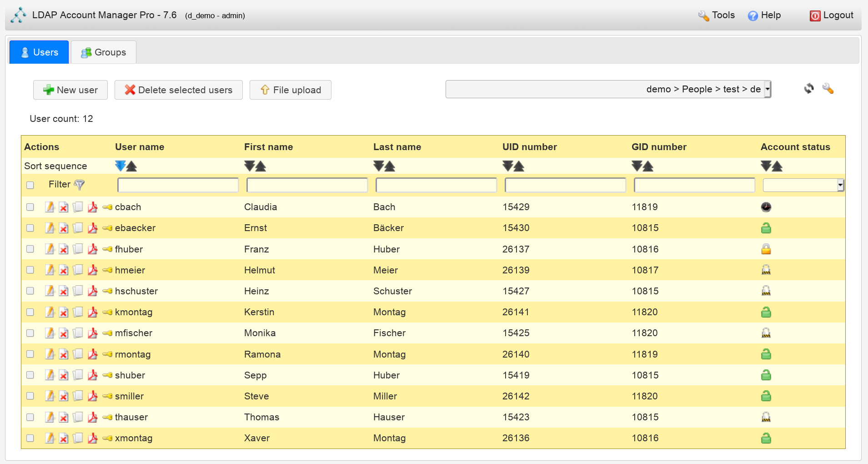
Task: Select the checkbox for user rmontag
Action: [30, 354]
